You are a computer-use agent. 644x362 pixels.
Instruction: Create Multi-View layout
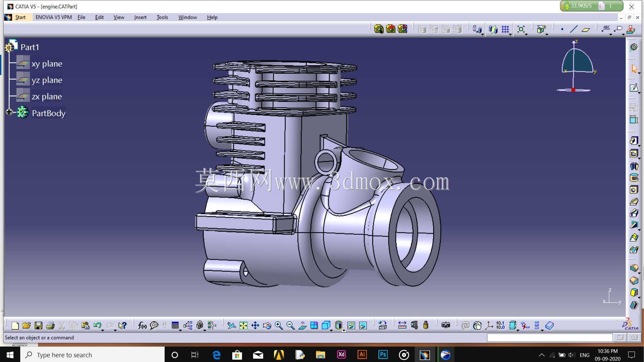pyautogui.click(x=314, y=325)
